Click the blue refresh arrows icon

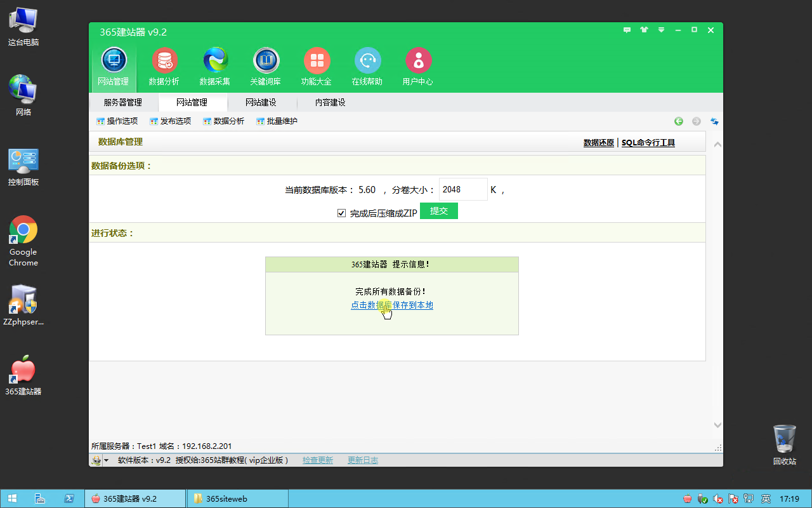coord(714,121)
